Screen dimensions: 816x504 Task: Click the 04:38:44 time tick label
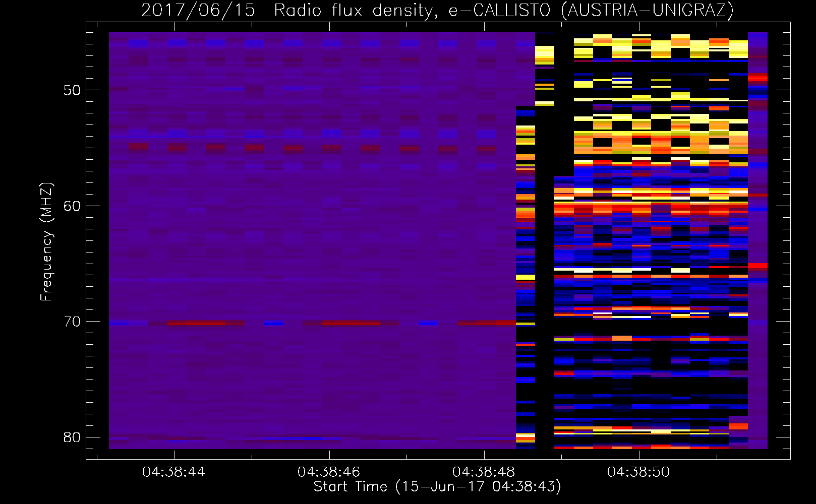coord(174,472)
